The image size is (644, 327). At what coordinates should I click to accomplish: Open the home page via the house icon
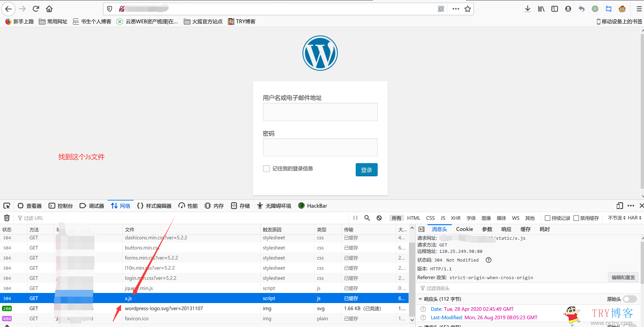point(49,9)
